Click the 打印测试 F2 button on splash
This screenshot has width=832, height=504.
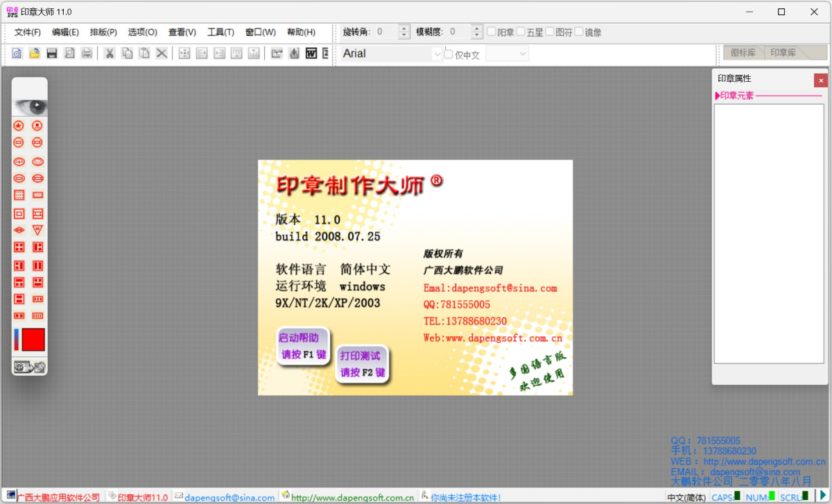click(x=361, y=364)
